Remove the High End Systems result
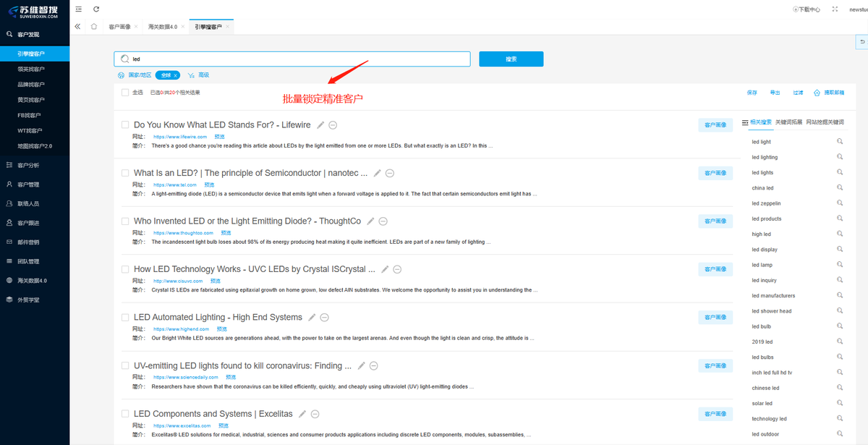868x445 pixels. click(325, 318)
